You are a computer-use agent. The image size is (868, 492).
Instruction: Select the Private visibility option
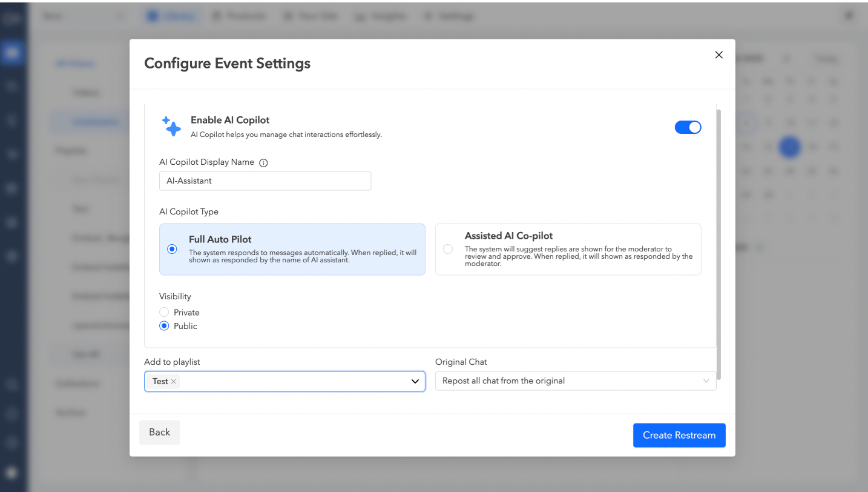(163, 312)
